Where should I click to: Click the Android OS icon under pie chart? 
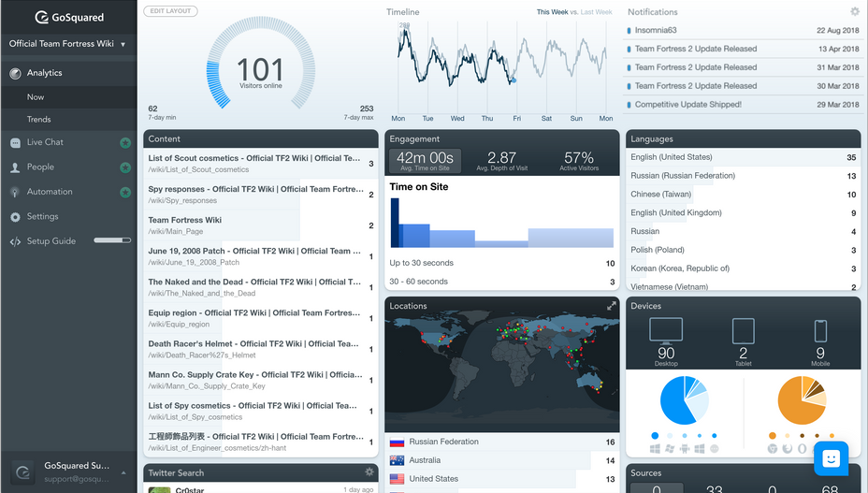pyautogui.click(x=685, y=449)
